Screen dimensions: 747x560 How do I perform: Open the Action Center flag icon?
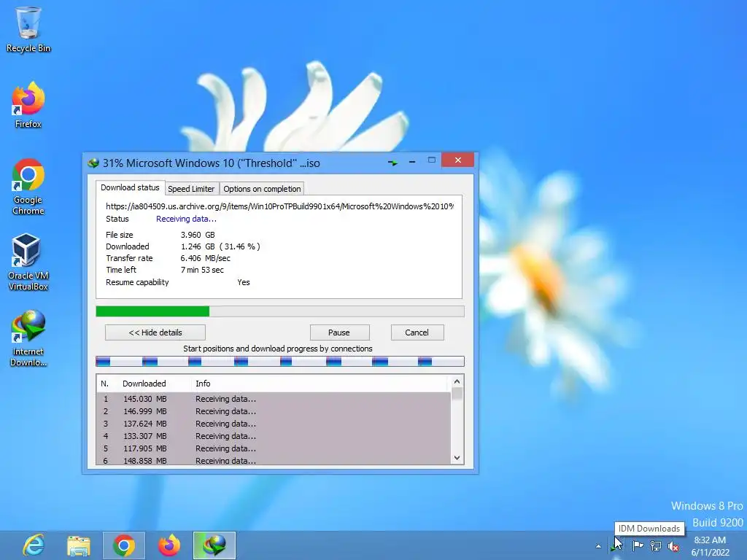(x=638, y=545)
